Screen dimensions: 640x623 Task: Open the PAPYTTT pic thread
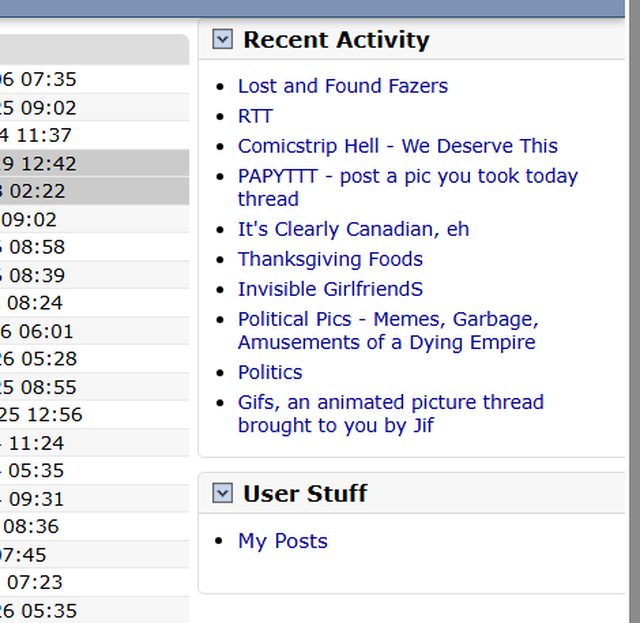coord(407,177)
